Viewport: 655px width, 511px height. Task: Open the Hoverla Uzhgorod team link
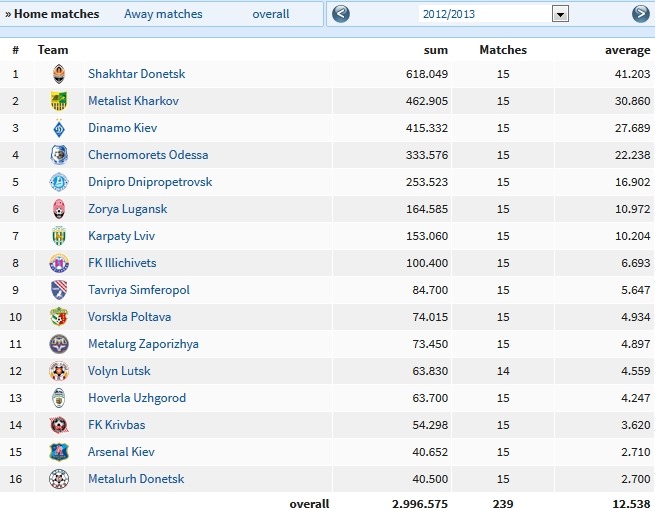pos(137,398)
